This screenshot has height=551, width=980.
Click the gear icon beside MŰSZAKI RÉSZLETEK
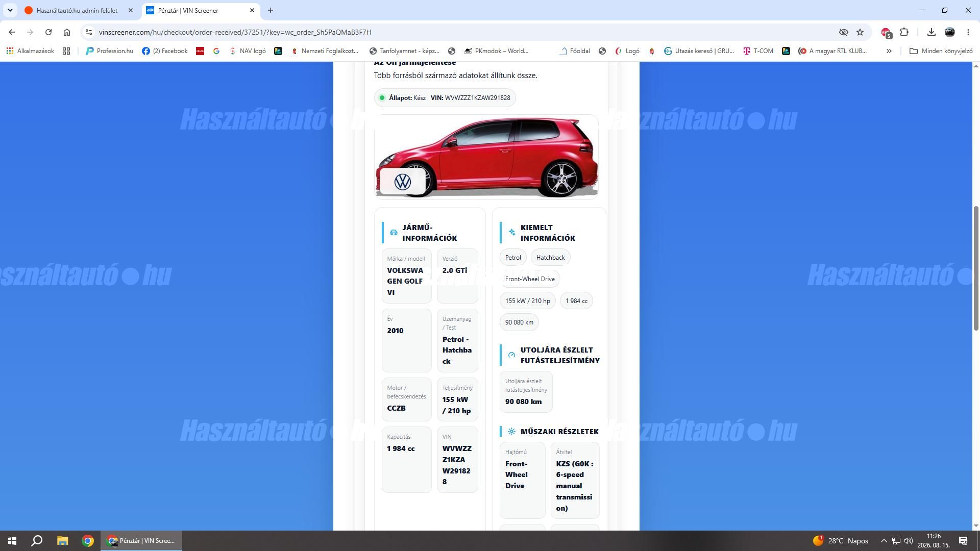[x=511, y=432]
